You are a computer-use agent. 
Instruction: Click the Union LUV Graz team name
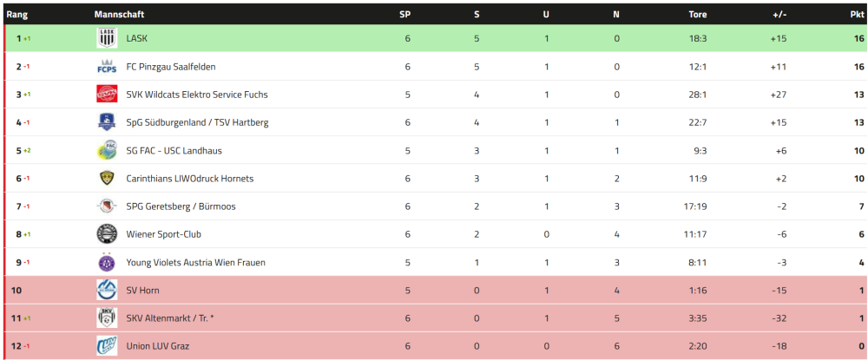[x=157, y=346]
